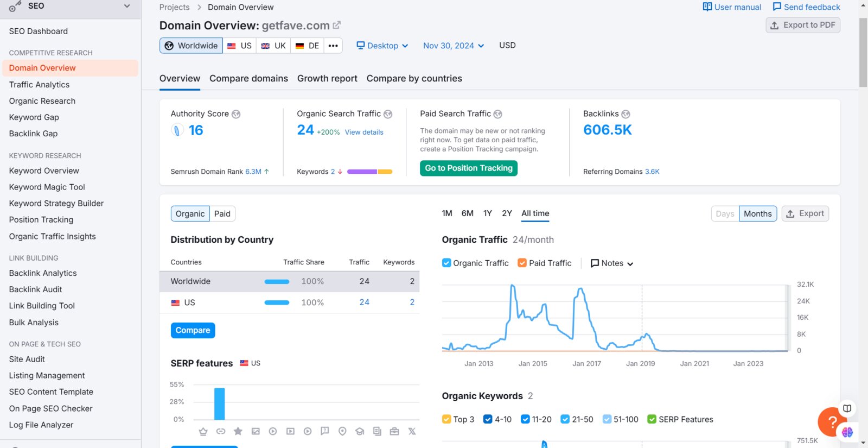
Task: Switch chart to Paid view
Action: click(222, 214)
